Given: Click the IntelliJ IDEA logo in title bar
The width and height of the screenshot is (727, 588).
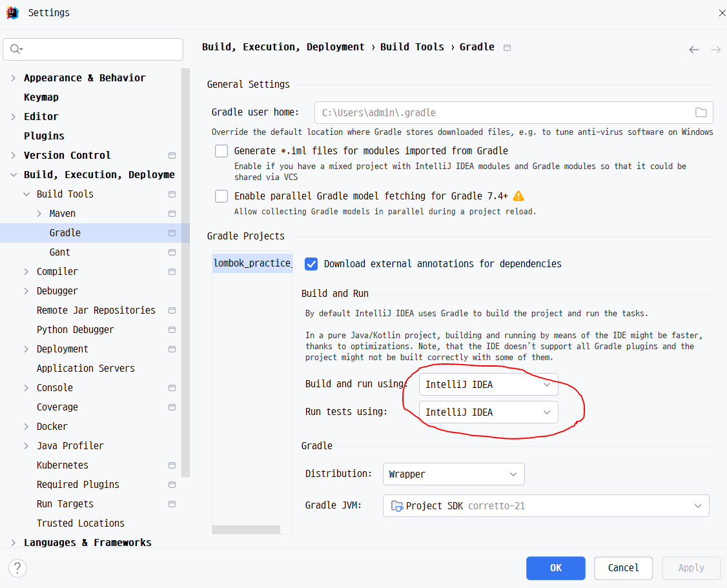Looking at the screenshot, I should coord(12,13).
